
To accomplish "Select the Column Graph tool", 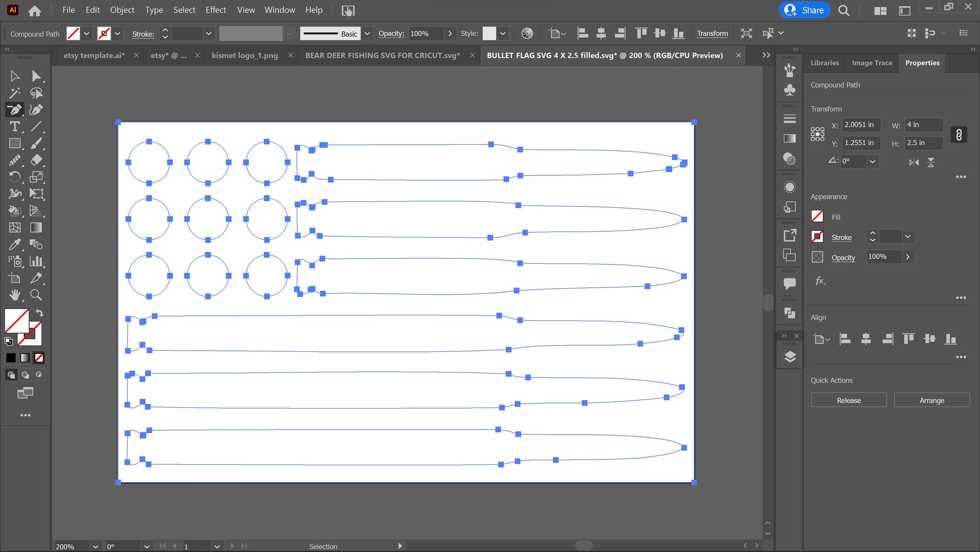I will (36, 261).
